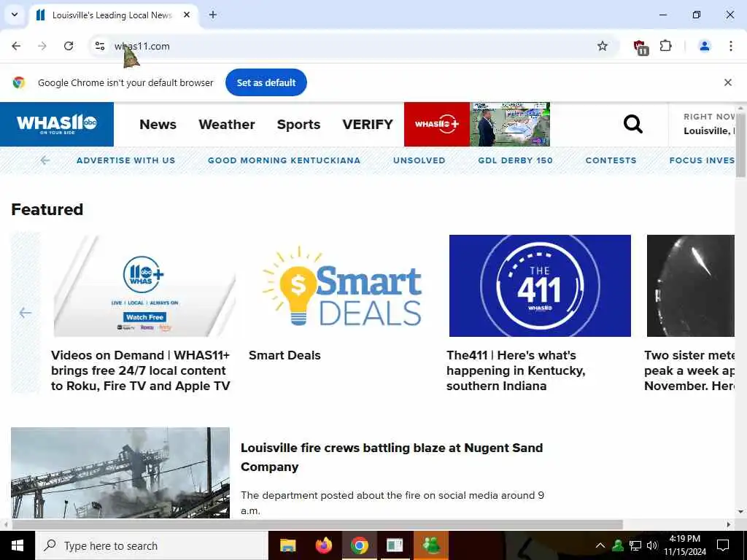Open the Contests link

pyautogui.click(x=611, y=160)
